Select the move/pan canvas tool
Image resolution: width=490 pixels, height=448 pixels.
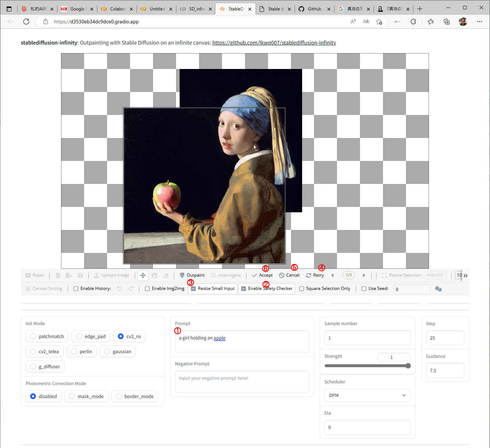(143, 275)
